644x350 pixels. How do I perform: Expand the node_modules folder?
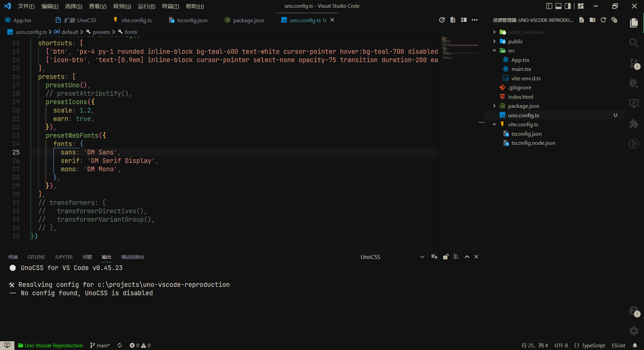[494, 32]
